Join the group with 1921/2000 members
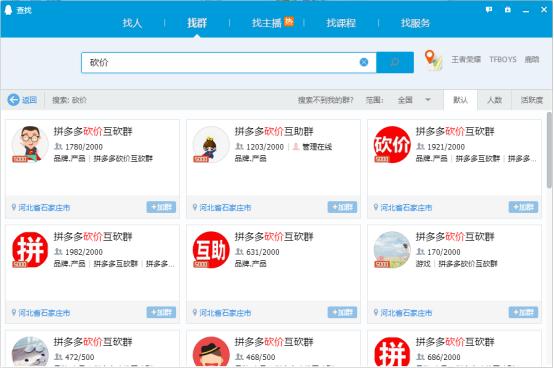Screen dimensions: 554x369 pyautogui.click(x=523, y=207)
